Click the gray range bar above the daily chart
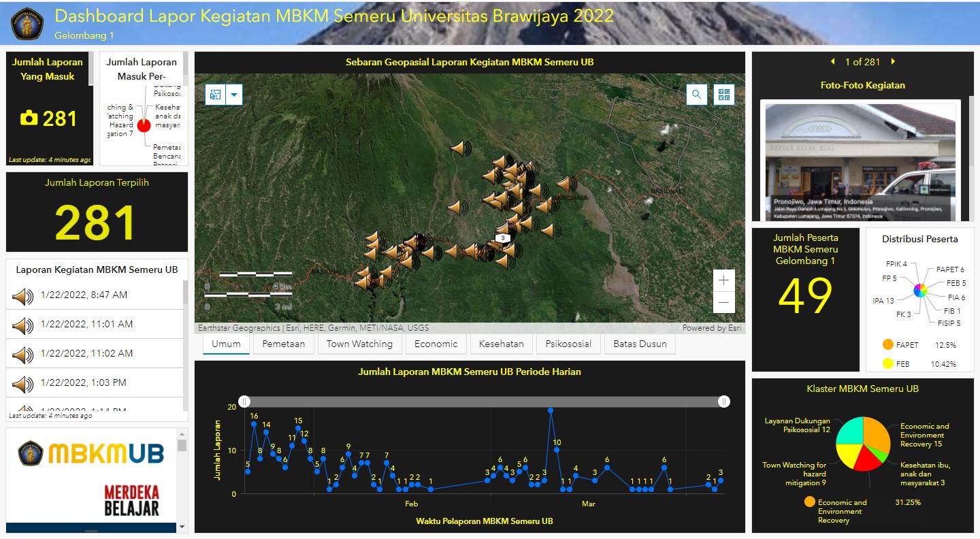The image size is (980, 539). 484,402
